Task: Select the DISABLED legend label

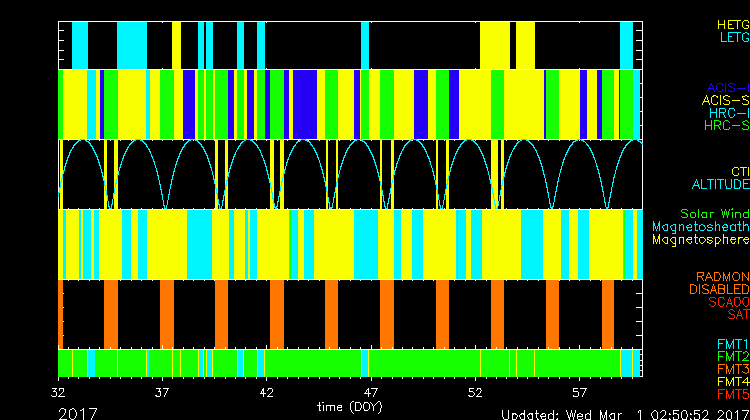Action: pyautogui.click(x=719, y=289)
